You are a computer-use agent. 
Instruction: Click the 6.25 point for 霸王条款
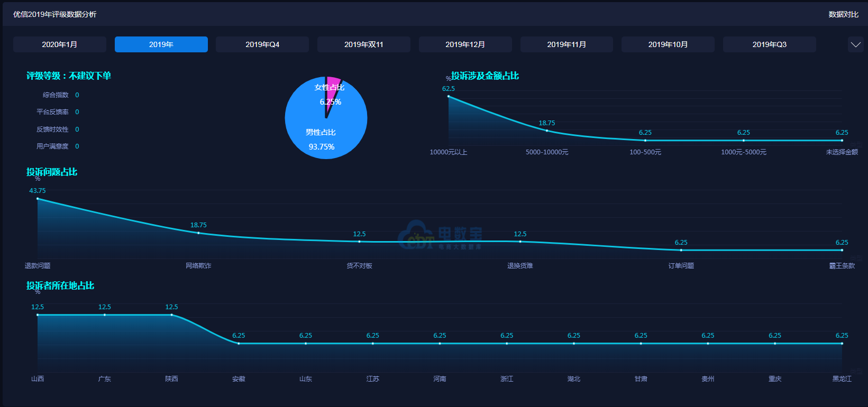842,250
